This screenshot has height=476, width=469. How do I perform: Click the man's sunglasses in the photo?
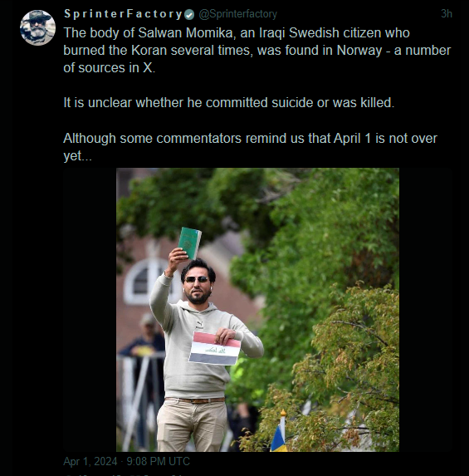[197, 279]
